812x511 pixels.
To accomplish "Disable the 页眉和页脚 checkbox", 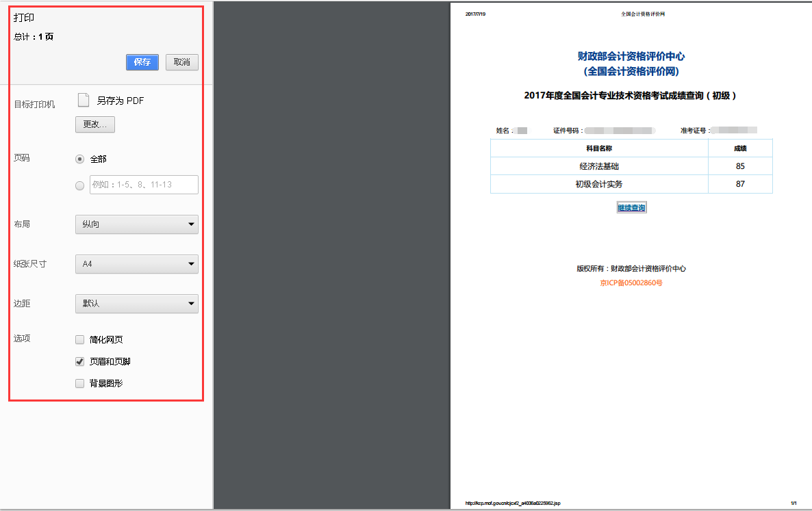I will pos(79,361).
